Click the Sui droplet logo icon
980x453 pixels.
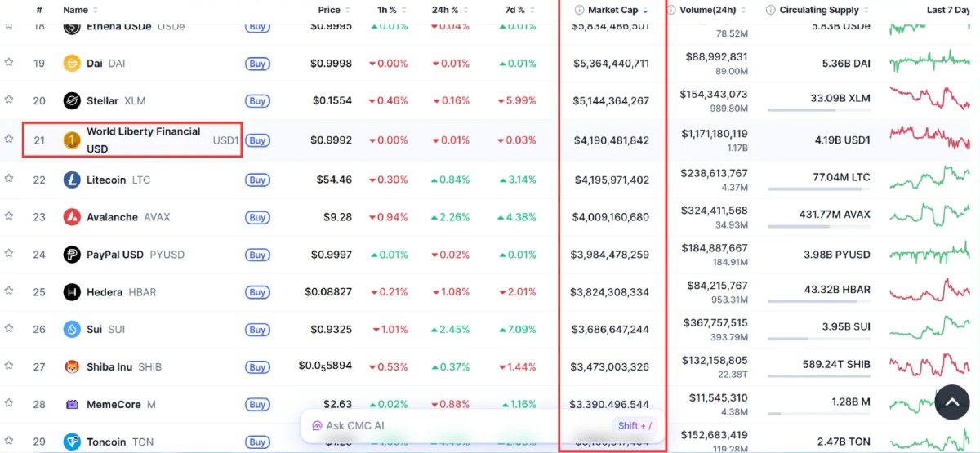tap(72, 330)
